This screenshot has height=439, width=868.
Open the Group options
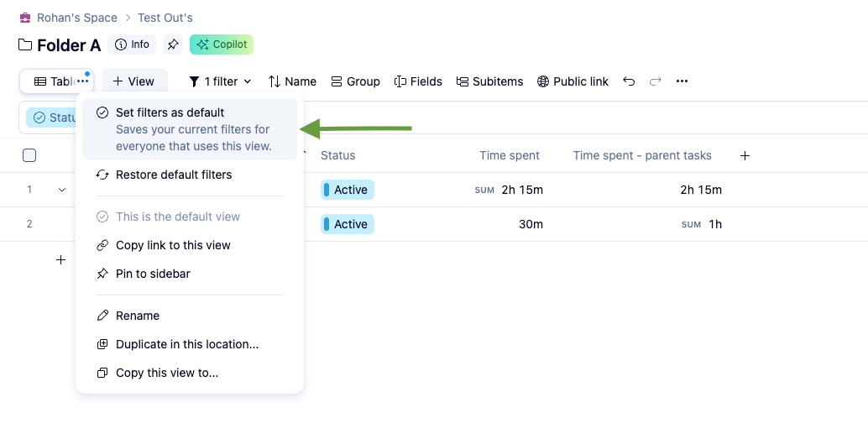[x=355, y=81]
